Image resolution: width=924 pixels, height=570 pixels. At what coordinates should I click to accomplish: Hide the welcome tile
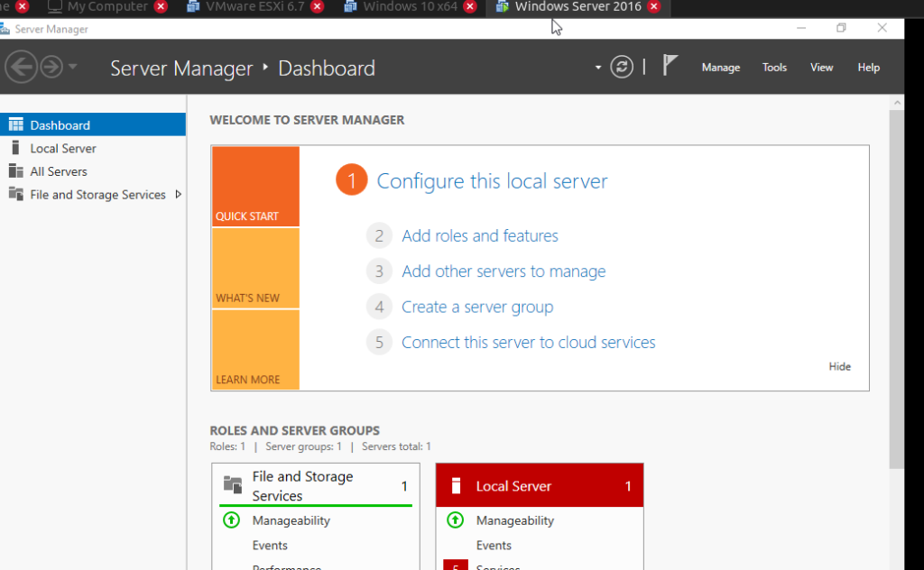pyautogui.click(x=840, y=366)
